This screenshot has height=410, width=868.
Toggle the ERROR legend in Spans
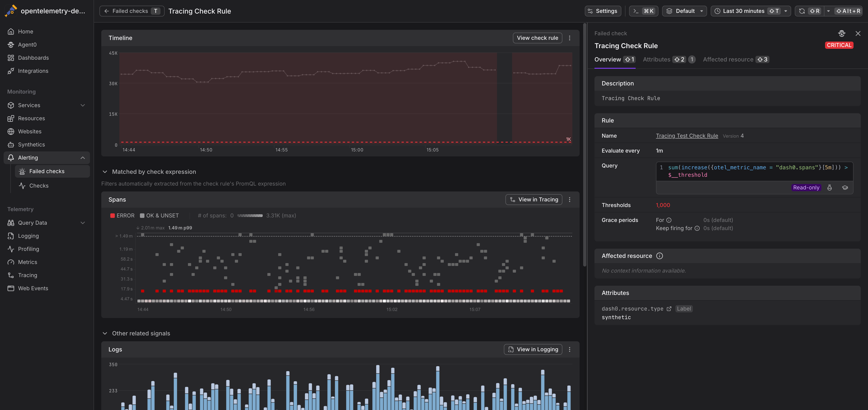[122, 216]
